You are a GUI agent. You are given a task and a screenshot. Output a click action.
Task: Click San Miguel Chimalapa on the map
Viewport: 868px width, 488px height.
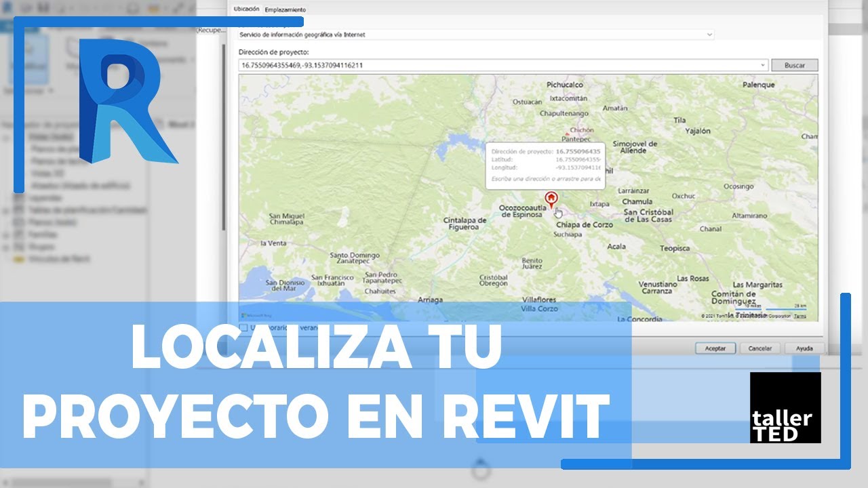(x=288, y=218)
